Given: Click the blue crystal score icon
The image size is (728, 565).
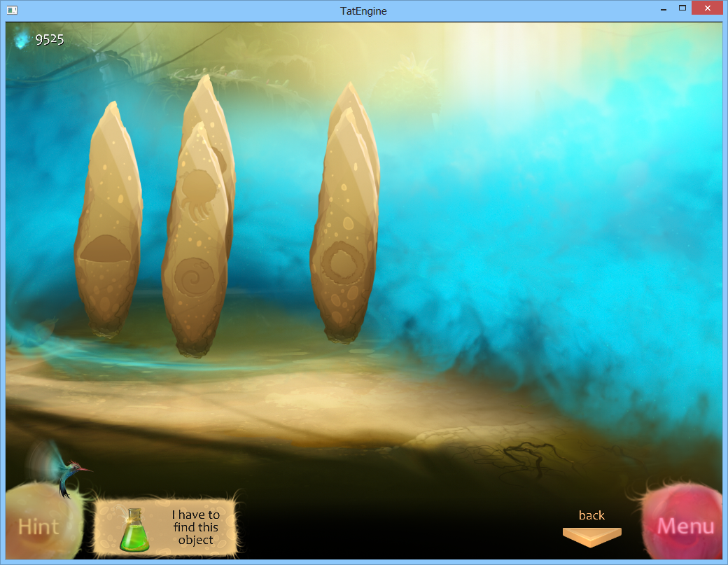Looking at the screenshot, I should [22, 39].
